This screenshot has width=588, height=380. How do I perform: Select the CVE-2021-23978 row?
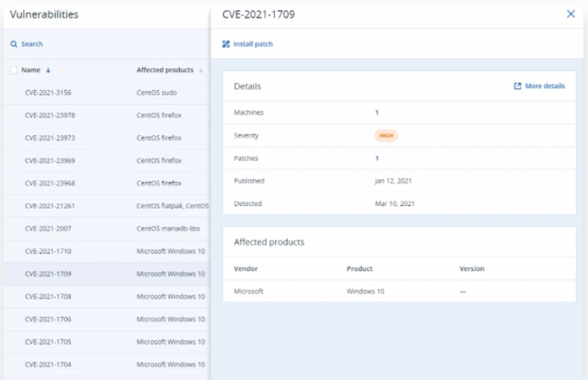point(107,115)
